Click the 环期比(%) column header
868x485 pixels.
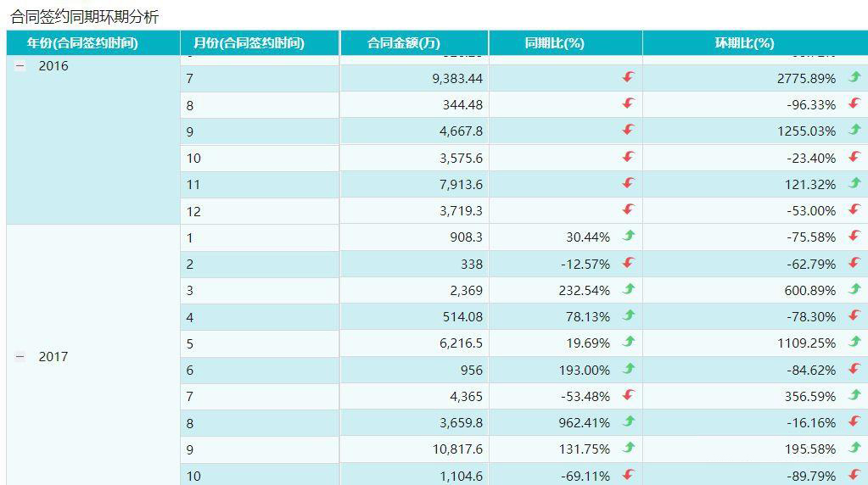[745, 43]
